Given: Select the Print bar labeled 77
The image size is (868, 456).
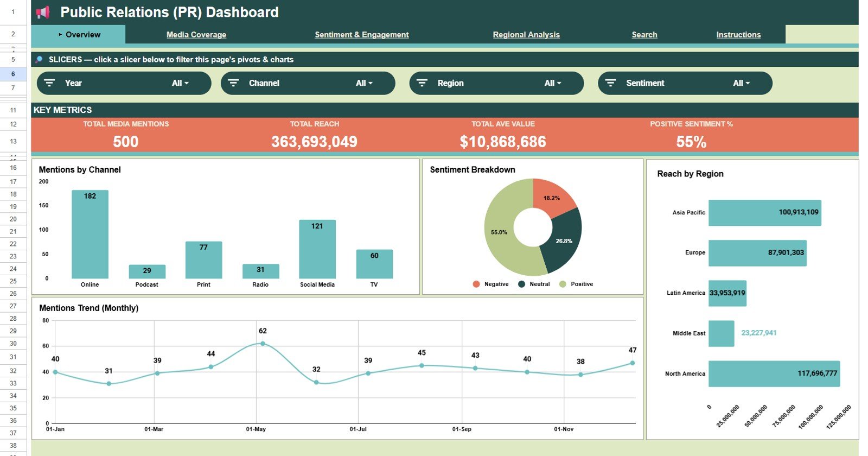Looking at the screenshot, I should coord(203,260).
